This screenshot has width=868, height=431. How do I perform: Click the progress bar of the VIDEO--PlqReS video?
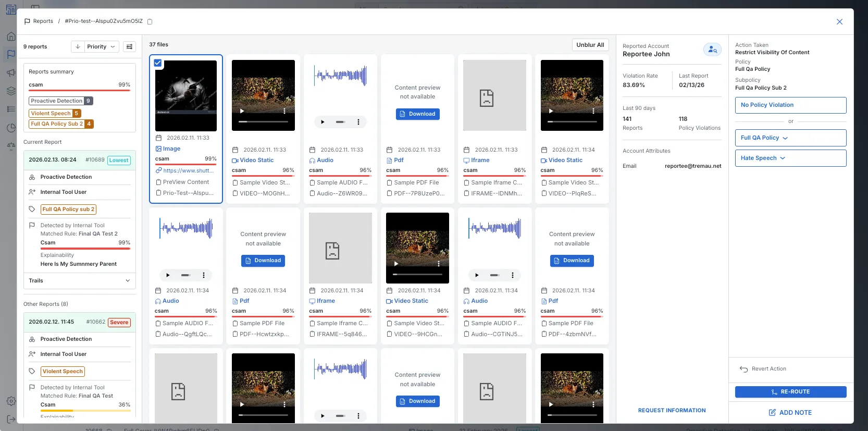tap(572, 121)
